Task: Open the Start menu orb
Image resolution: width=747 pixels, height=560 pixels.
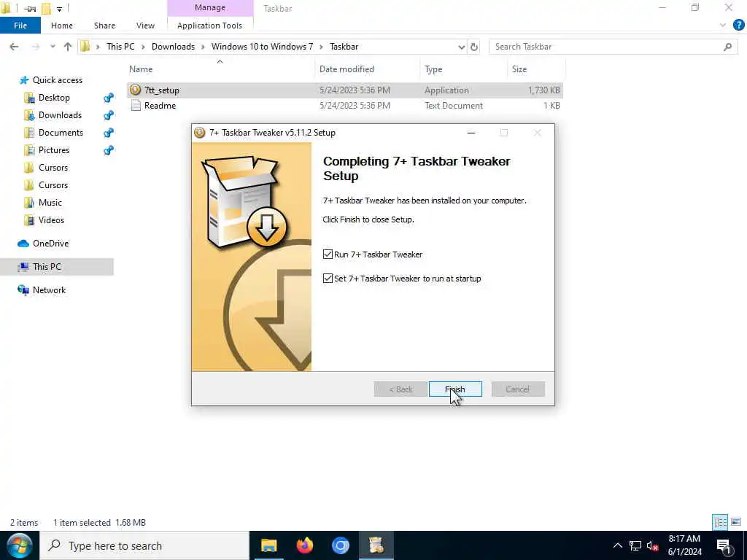Action: pyautogui.click(x=19, y=545)
